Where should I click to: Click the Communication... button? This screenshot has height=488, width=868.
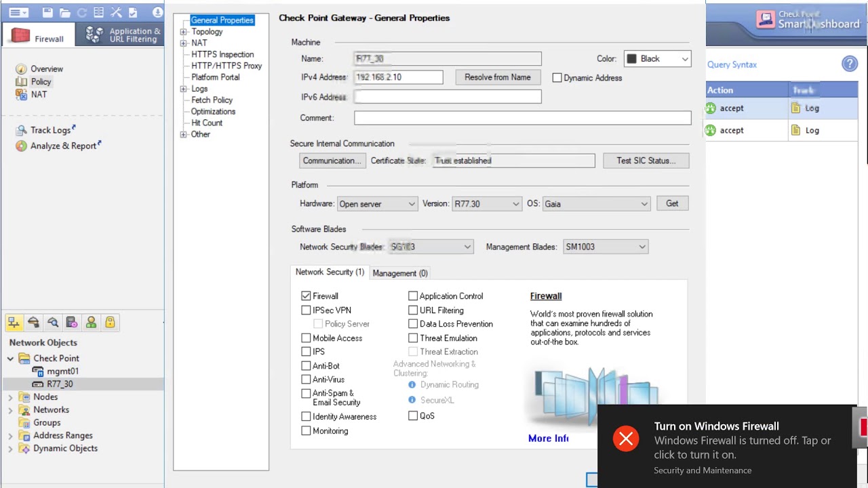pos(332,161)
